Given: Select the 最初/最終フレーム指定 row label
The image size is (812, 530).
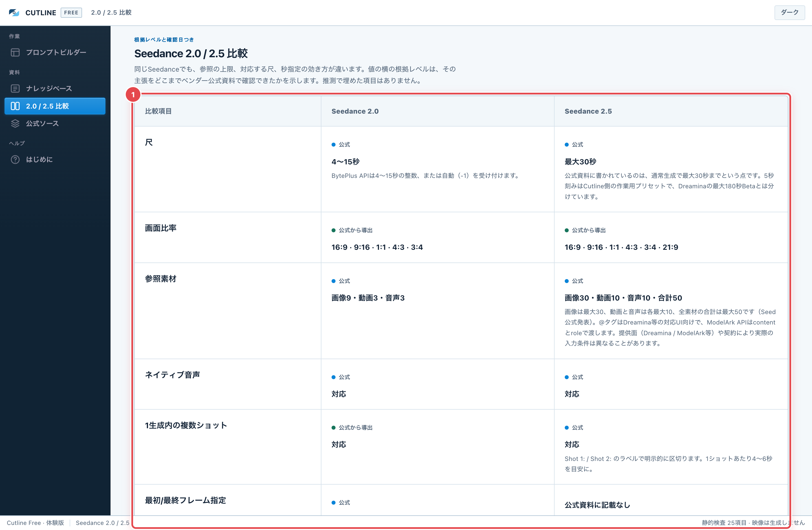Looking at the screenshot, I should point(185,500).
